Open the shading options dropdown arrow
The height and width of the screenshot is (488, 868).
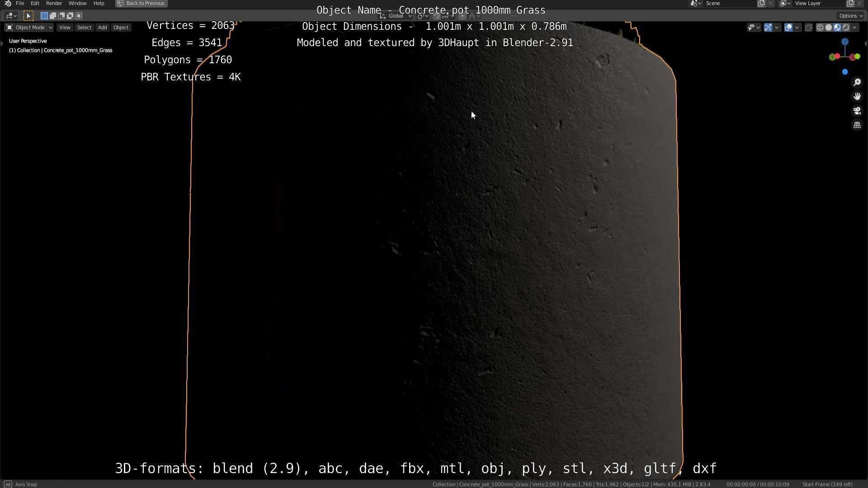(x=854, y=28)
